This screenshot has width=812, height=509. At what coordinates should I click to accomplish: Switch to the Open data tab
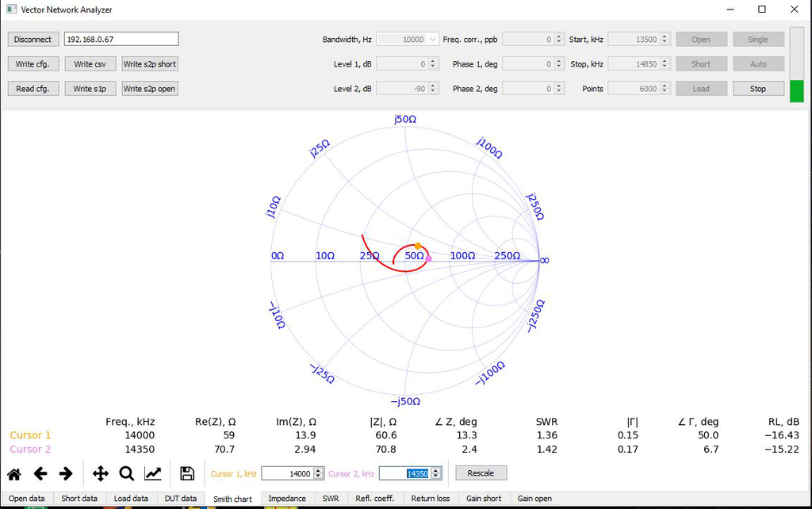[26, 499]
